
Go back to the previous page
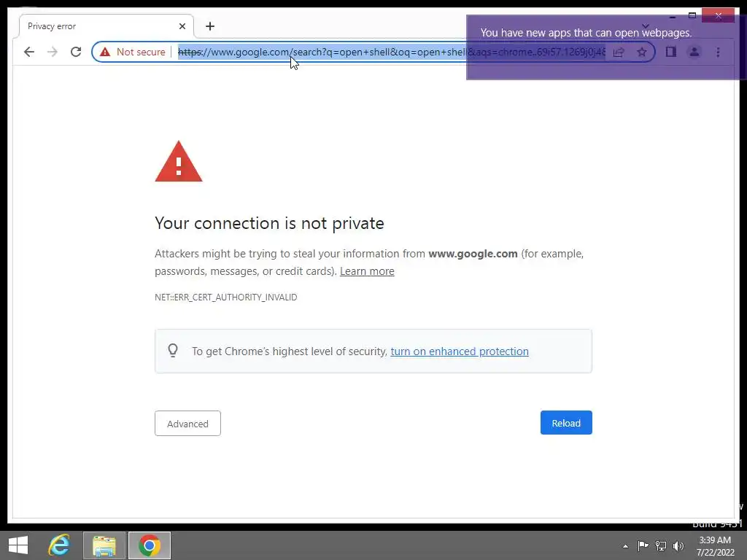(x=29, y=52)
